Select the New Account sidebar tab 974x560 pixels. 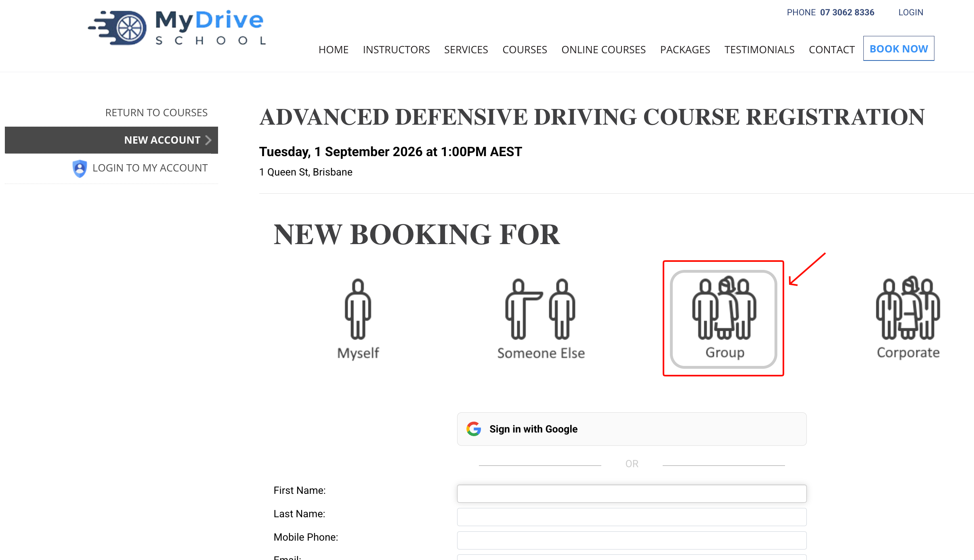(111, 140)
